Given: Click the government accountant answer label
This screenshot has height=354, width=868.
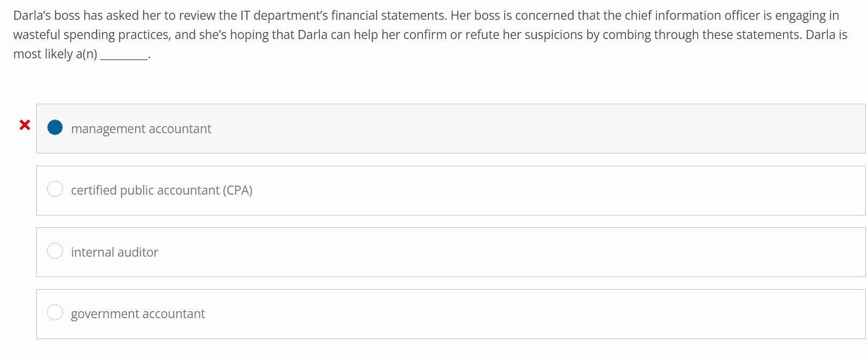Looking at the screenshot, I should pos(138,314).
